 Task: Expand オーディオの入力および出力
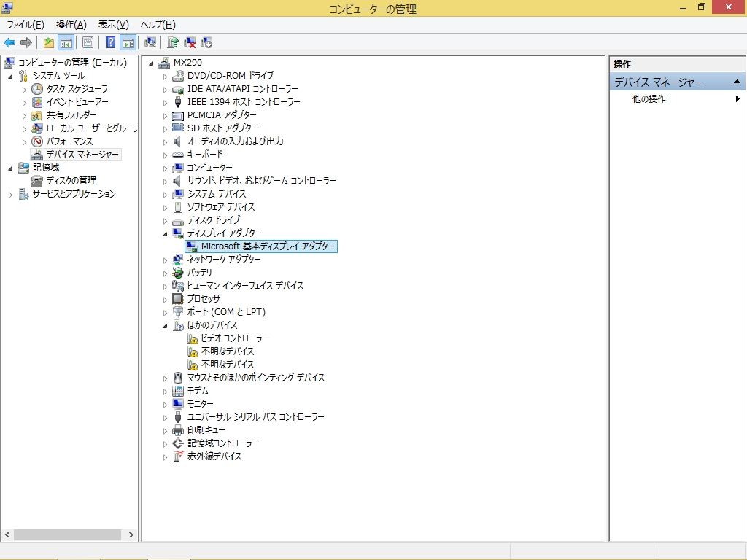(x=166, y=142)
